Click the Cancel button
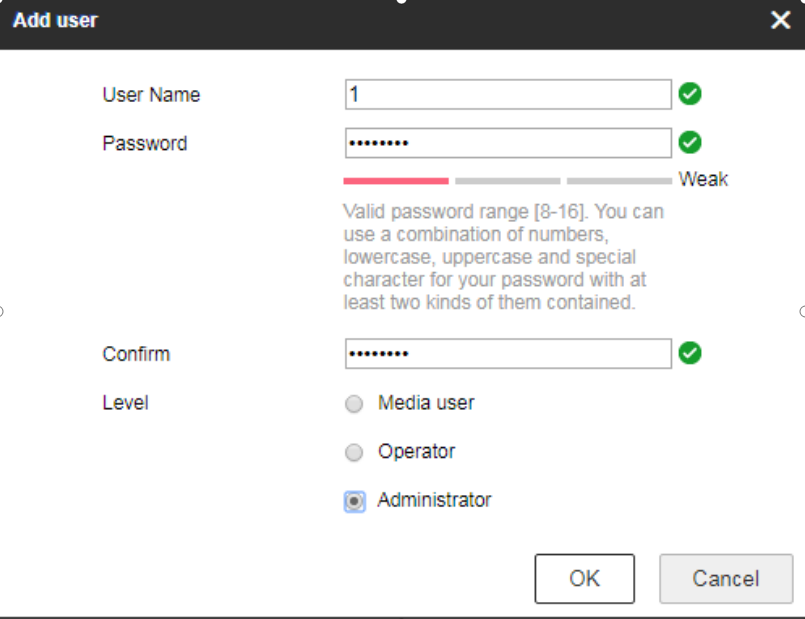Image resolution: width=805 pixels, height=619 pixels. tap(725, 578)
